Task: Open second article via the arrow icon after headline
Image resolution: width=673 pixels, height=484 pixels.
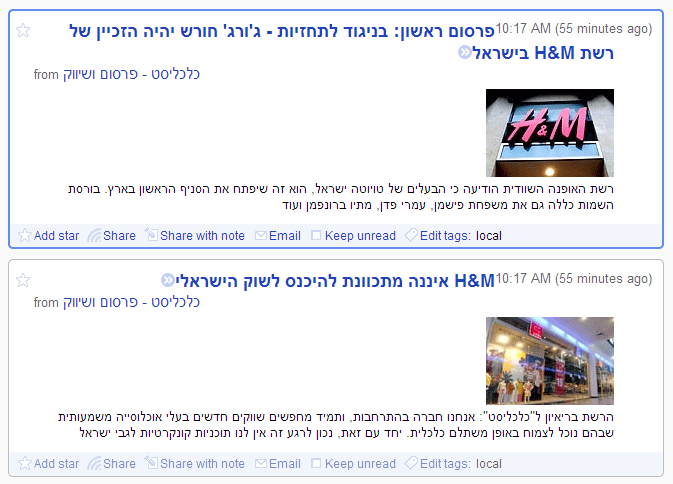Action: click(x=167, y=281)
